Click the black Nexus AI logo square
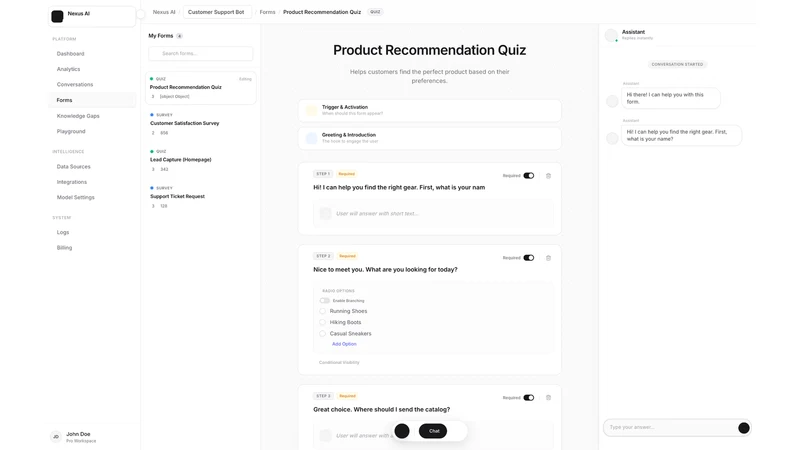 pos(57,16)
